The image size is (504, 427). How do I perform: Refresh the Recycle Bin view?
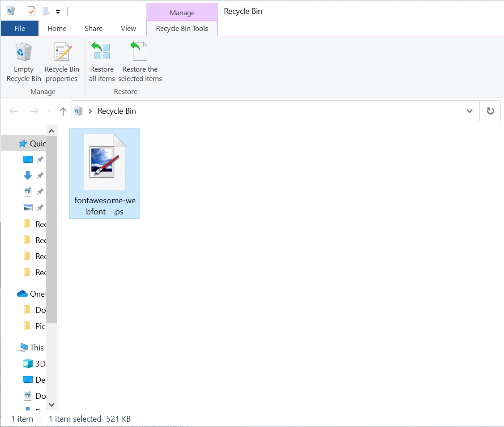[x=490, y=111]
